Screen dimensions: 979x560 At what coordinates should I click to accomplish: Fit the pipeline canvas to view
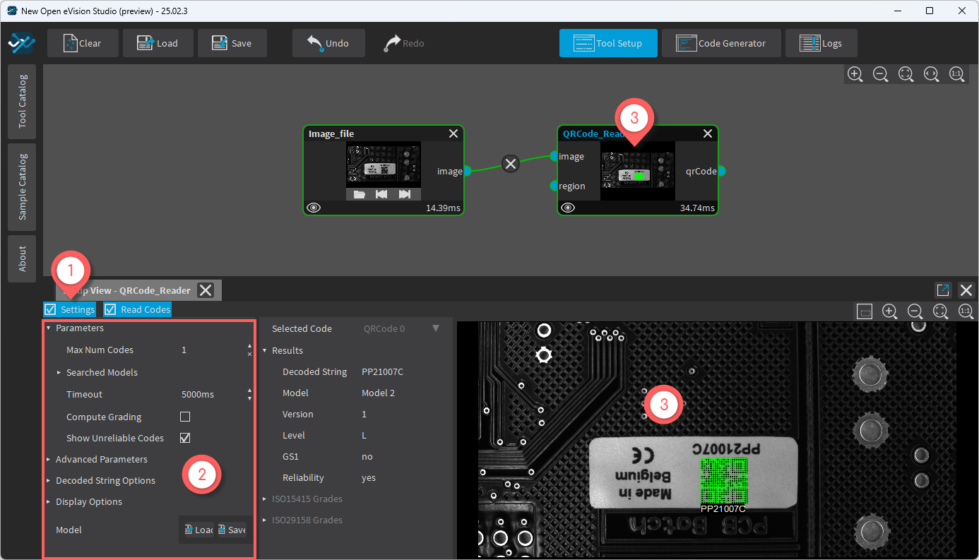[x=906, y=74]
